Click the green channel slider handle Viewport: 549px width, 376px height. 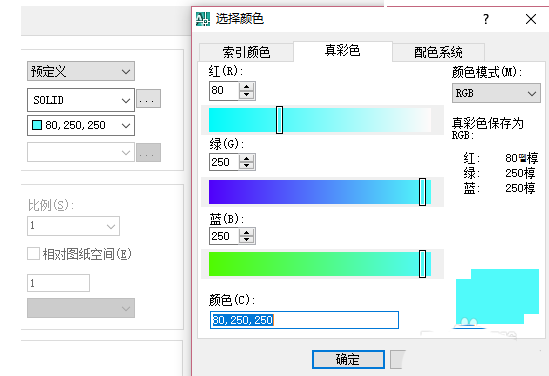click(422, 192)
